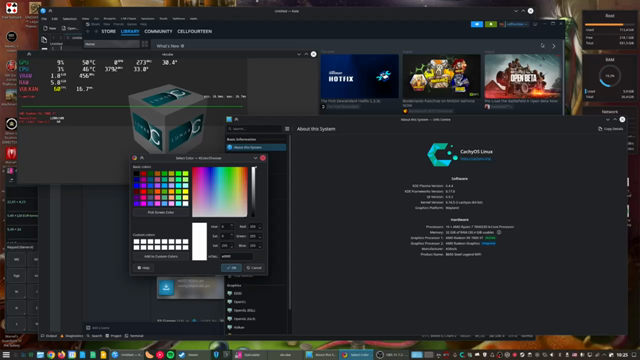The image size is (640, 360).
Task: Select the black basic color swatch
Action: 136,173
